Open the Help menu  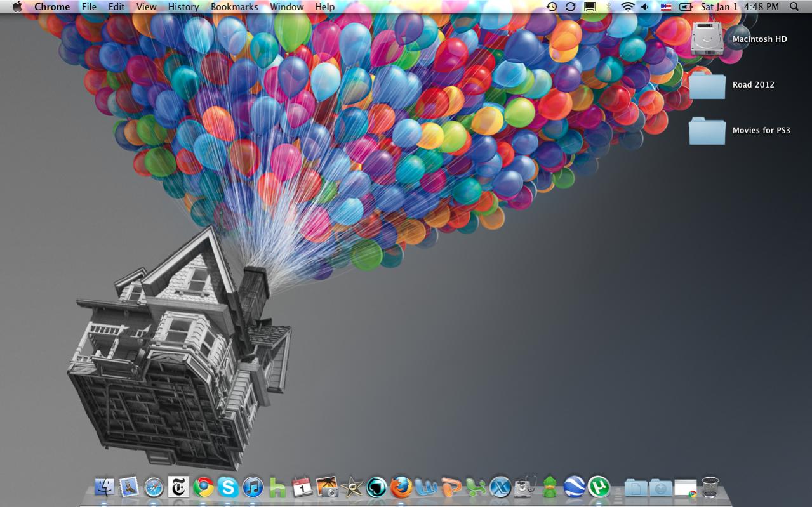tap(324, 7)
